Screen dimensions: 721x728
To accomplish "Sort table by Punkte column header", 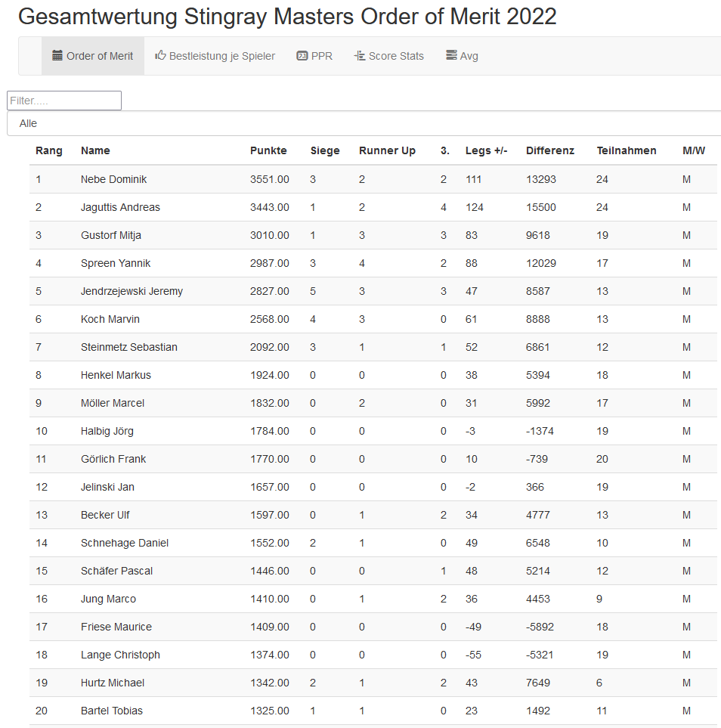I will coord(268,150).
